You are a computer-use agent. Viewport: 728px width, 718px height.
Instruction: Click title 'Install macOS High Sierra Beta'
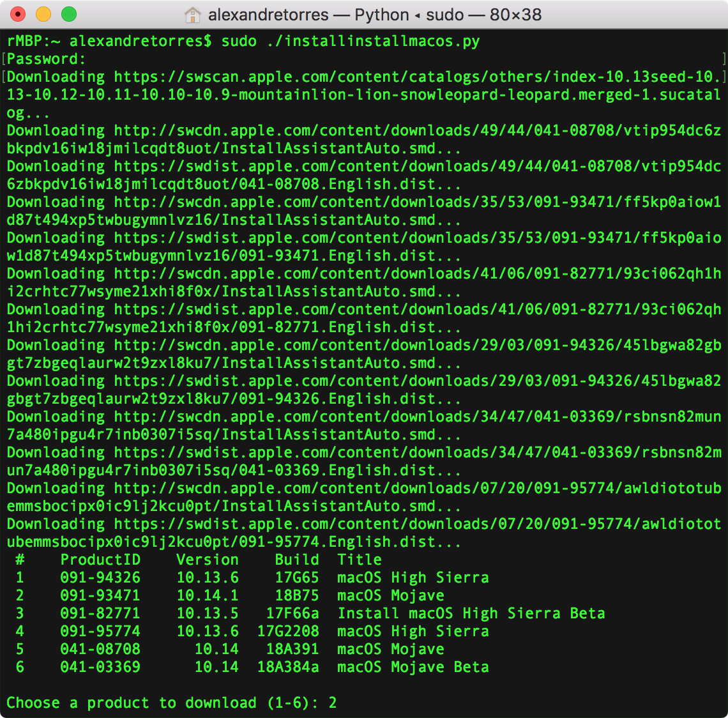tap(471, 613)
